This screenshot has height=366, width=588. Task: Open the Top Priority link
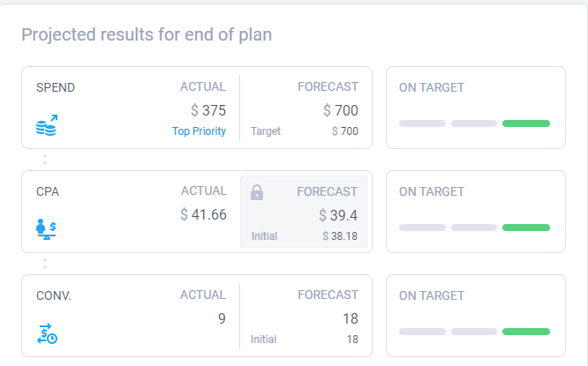[x=200, y=131]
